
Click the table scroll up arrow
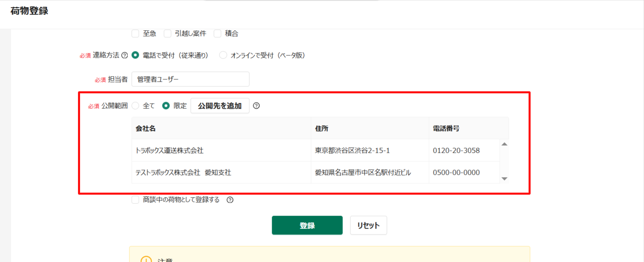504,144
